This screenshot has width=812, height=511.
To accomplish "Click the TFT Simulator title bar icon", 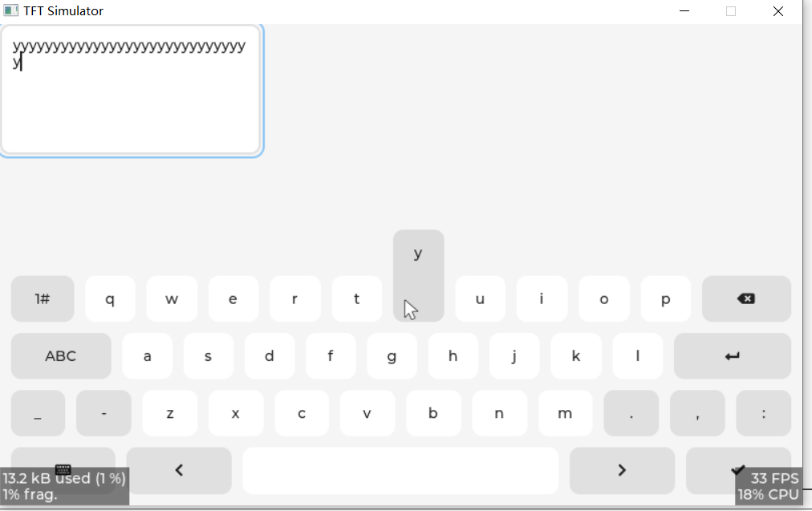I will click(11, 11).
